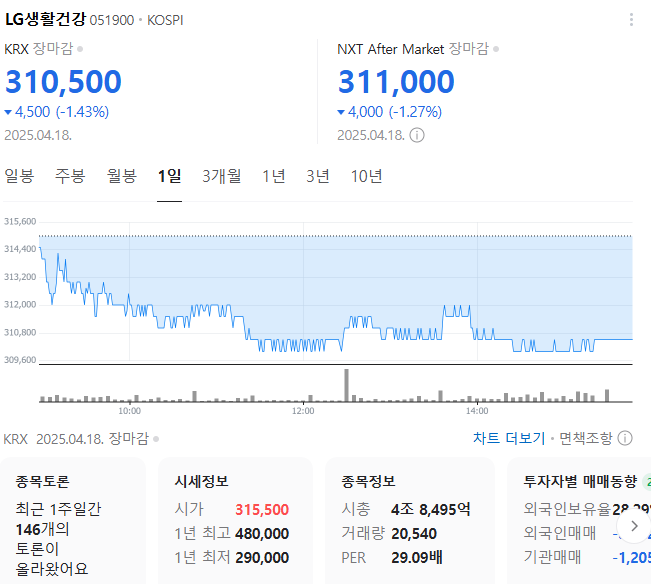This screenshot has height=584, width=651.
Task: Click the 315,600 price axis label
Action: pyautogui.click(x=20, y=221)
